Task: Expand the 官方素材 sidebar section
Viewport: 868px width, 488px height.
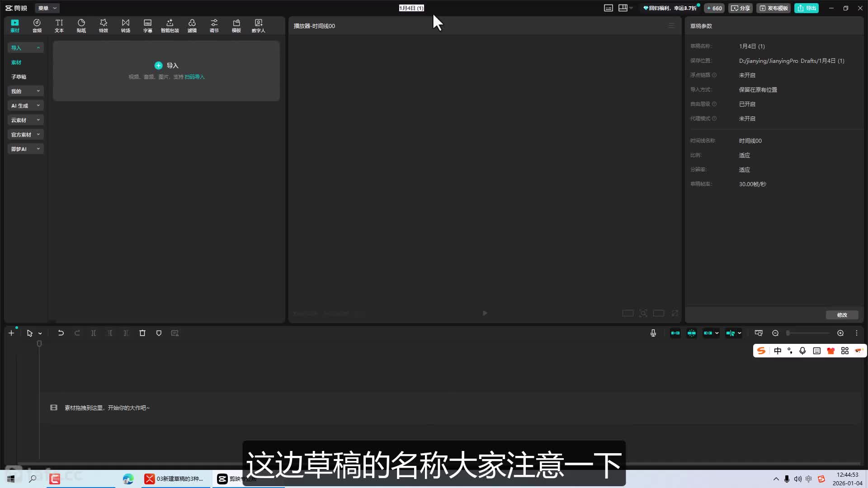Action: click(25, 135)
